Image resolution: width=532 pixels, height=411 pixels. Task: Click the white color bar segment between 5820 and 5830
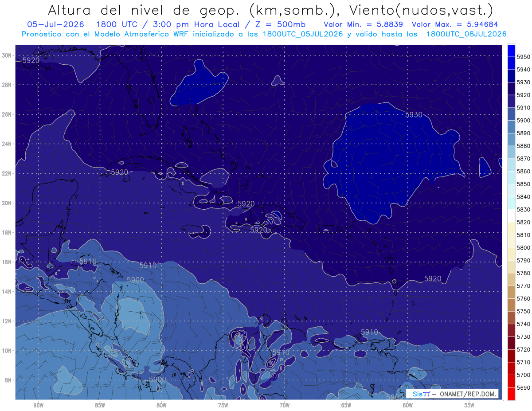click(x=511, y=215)
